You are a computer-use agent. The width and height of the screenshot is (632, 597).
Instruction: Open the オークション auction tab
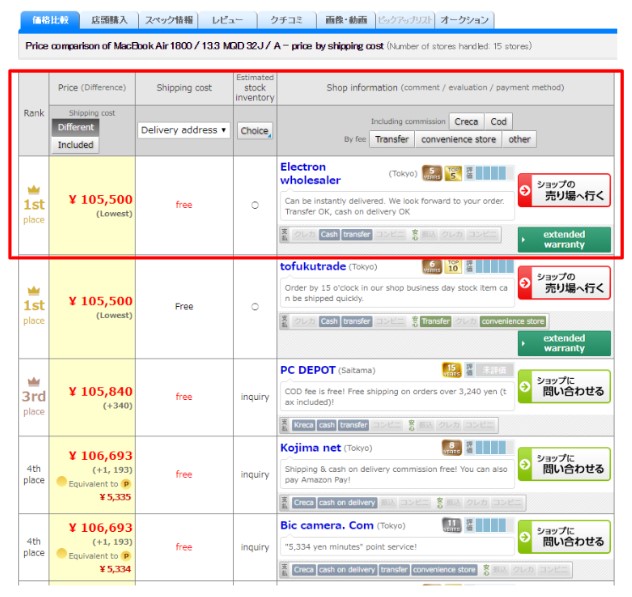point(465,20)
